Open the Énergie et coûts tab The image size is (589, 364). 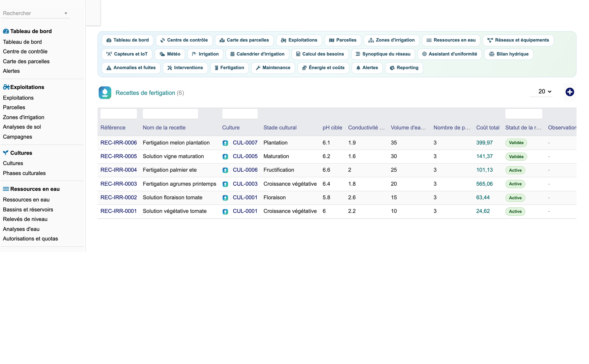click(x=323, y=68)
